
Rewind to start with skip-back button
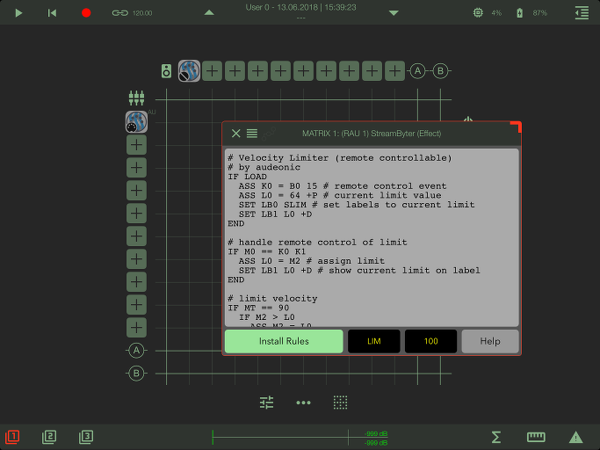52,13
